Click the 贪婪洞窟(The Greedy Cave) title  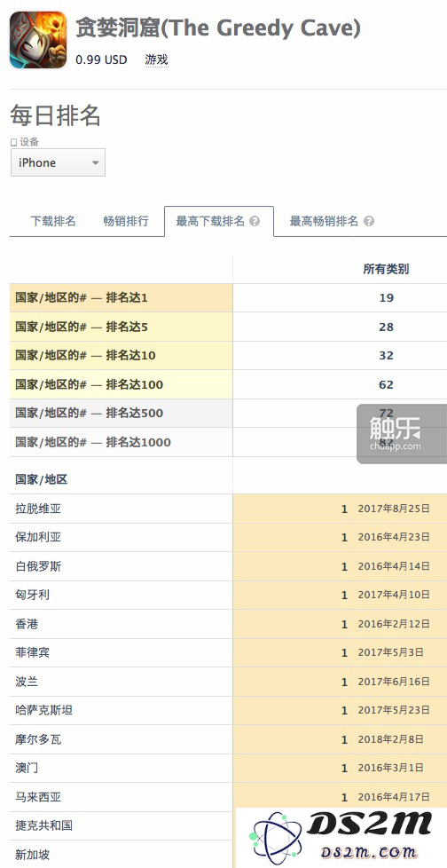point(218,28)
